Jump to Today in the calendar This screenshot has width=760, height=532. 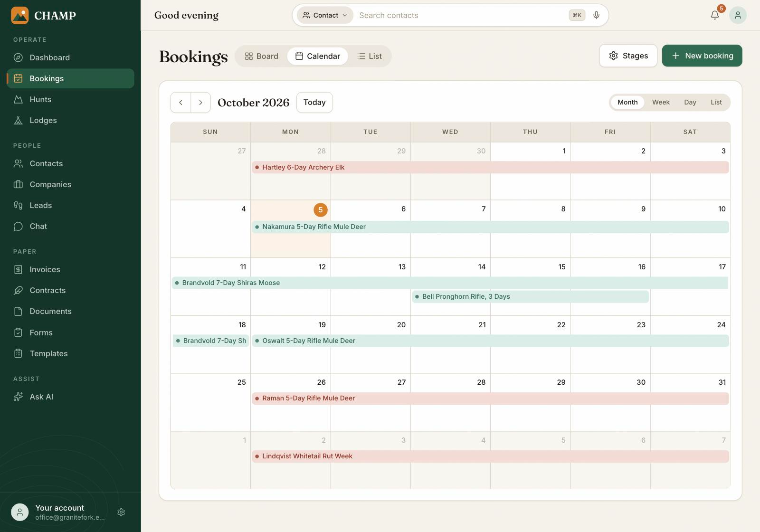click(314, 102)
